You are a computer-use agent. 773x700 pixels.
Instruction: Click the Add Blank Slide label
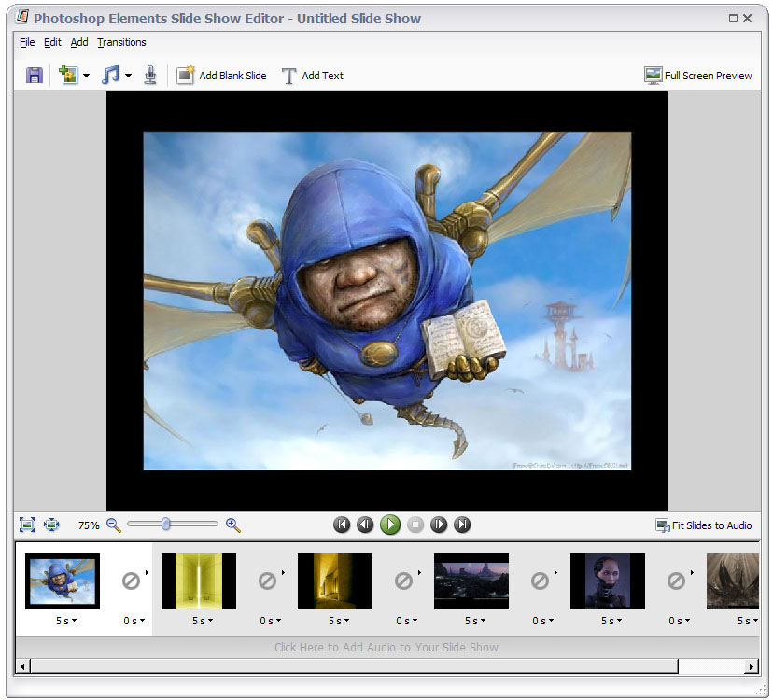coord(232,76)
